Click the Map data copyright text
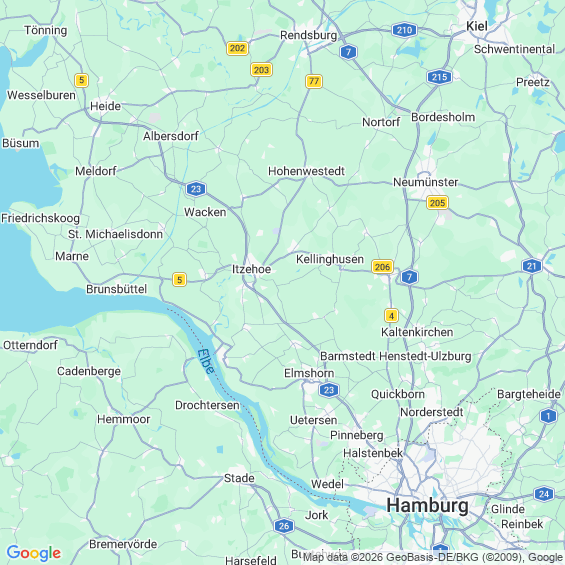The height and width of the screenshot is (565, 565). pos(433,557)
